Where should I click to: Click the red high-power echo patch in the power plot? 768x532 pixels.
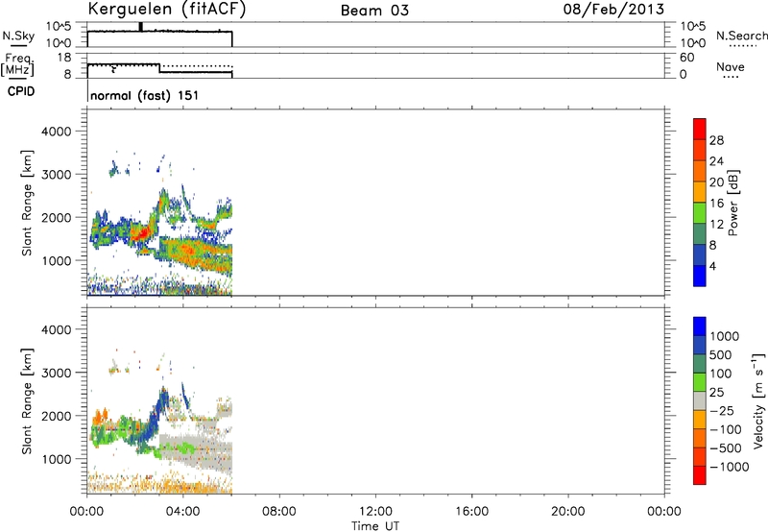[x=142, y=232]
